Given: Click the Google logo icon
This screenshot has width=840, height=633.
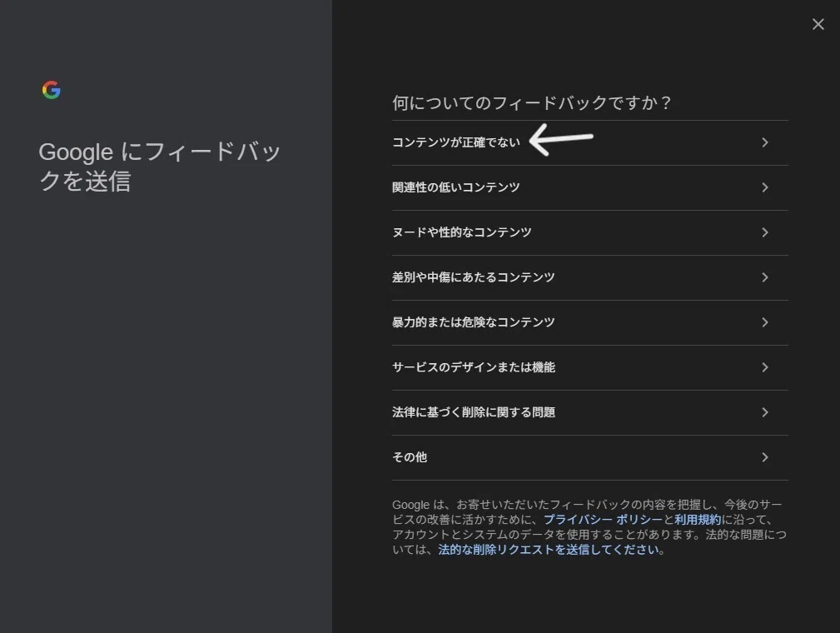Looking at the screenshot, I should [52, 90].
